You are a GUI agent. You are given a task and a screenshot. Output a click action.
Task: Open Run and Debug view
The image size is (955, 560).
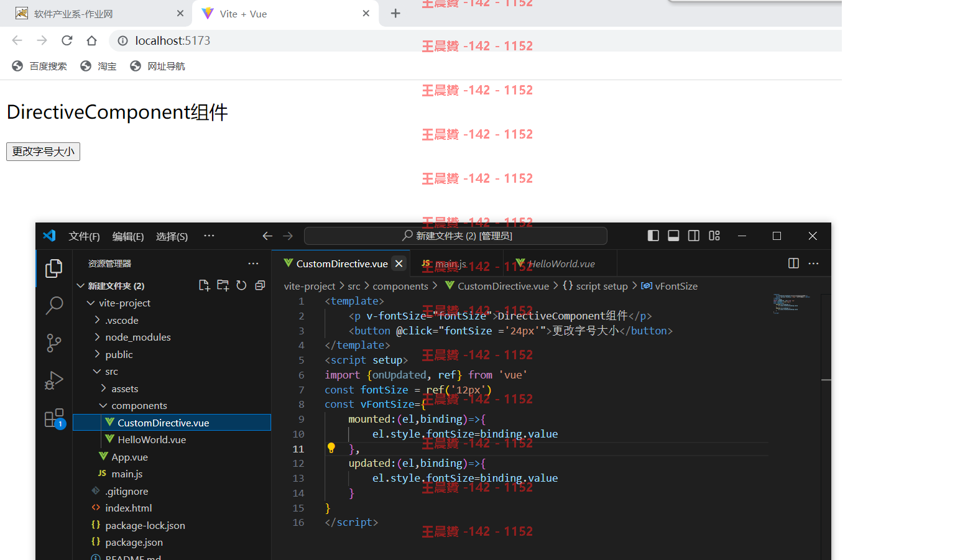(54, 380)
